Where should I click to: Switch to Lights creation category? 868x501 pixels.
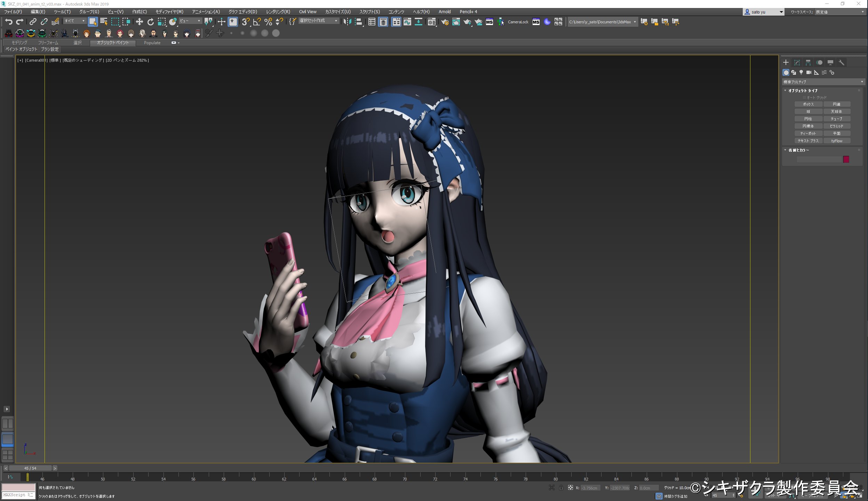click(801, 72)
